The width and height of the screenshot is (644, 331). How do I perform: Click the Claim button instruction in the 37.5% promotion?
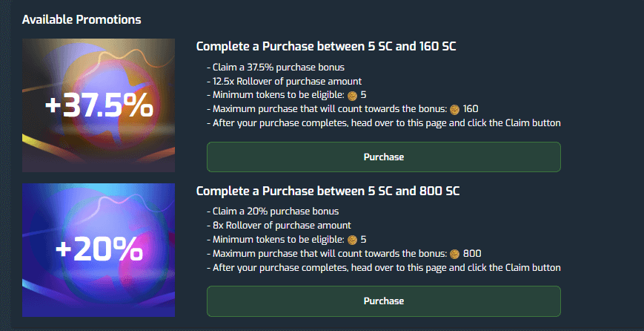point(383,123)
